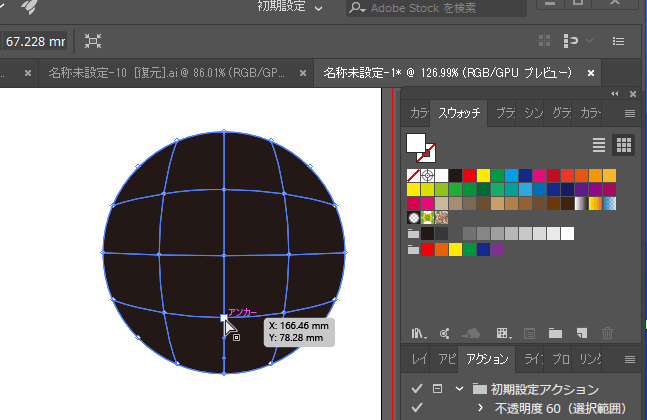Click the isolate/transform icon in control bar
This screenshot has height=420, width=647.
pyautogui.click(x=93, y=41)
